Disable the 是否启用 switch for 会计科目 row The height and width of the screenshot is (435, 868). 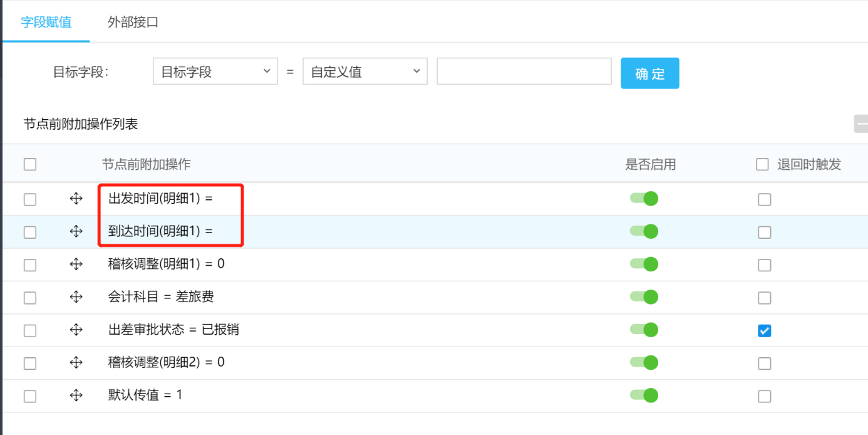(644, 297)
